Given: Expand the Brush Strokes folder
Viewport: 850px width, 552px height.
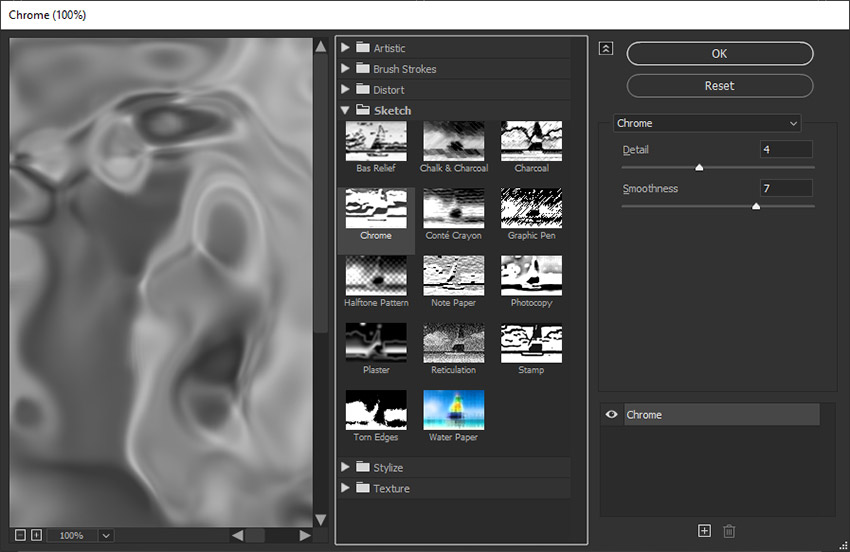Looking at the screenshot, I should (x=345, y=68).
